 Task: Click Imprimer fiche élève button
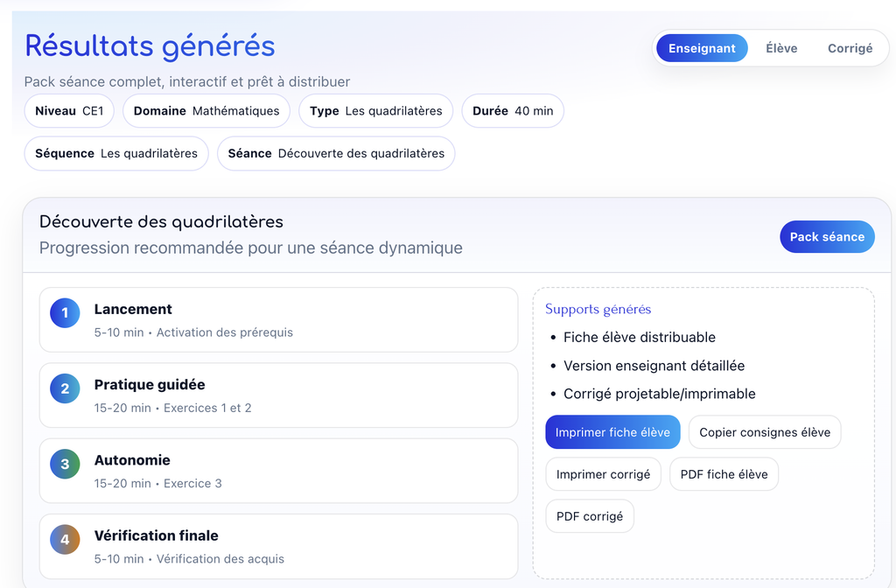(612, 432)
